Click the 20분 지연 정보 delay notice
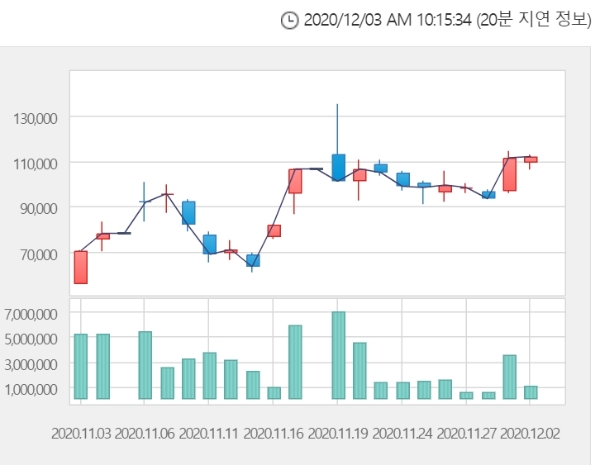Viewport: 600px width, 465px height. (x=541, y=20)
